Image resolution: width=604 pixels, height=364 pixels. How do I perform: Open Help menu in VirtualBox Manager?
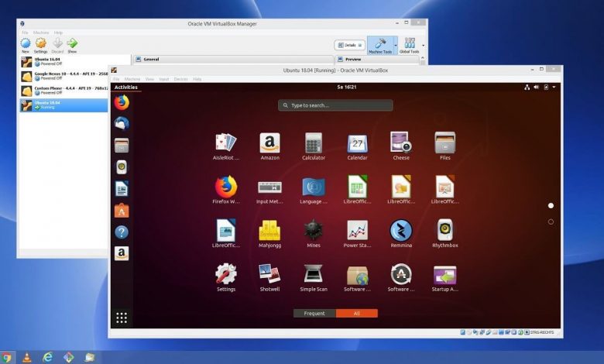[x=58, y=33]
